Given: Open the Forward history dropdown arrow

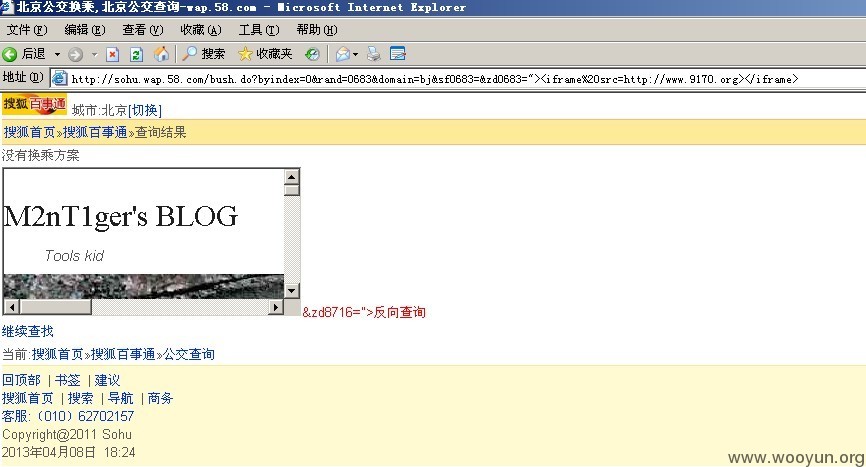Looking at the screenshot, I should pos(94,54).
